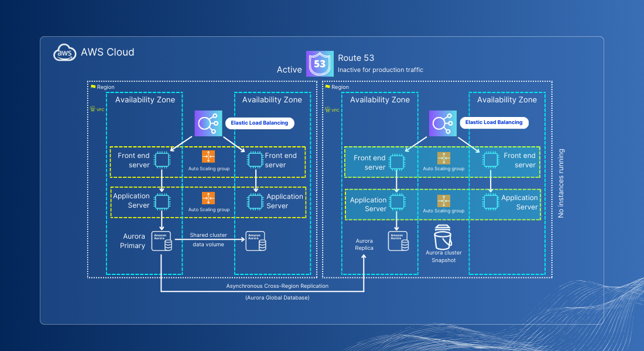Viewport: 644px width, 351px height.
Task: Select the "Region" label of the left region
Action: [105, 87]
